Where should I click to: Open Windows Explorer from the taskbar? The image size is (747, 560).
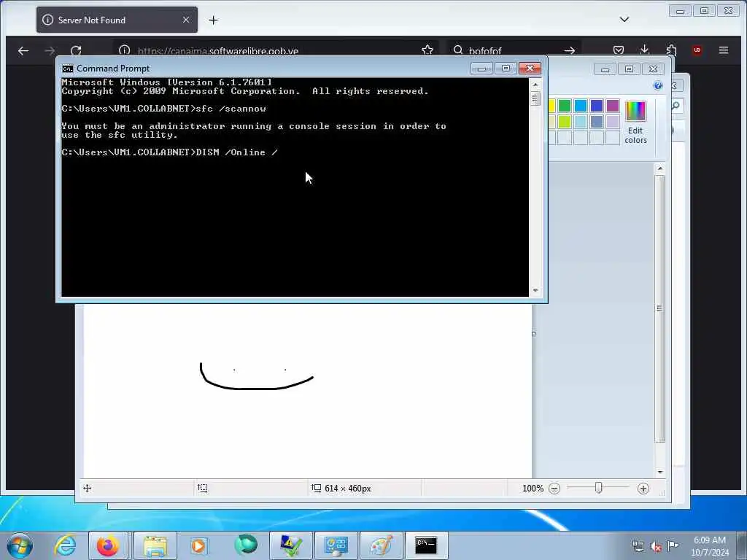point(155,545)
